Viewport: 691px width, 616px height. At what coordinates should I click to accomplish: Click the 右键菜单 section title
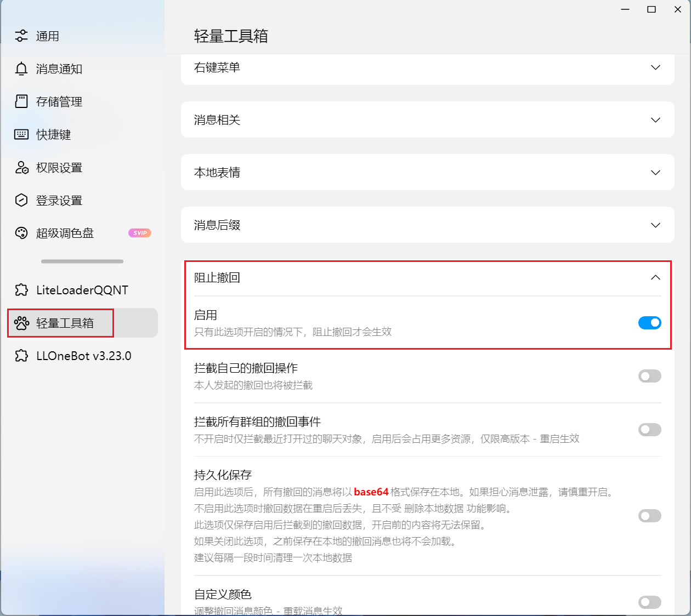[x=217, y=67]
